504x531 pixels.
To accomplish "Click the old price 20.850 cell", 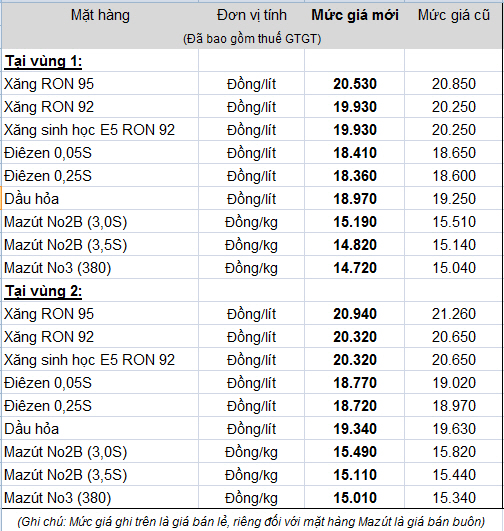I will coord(454,84).
